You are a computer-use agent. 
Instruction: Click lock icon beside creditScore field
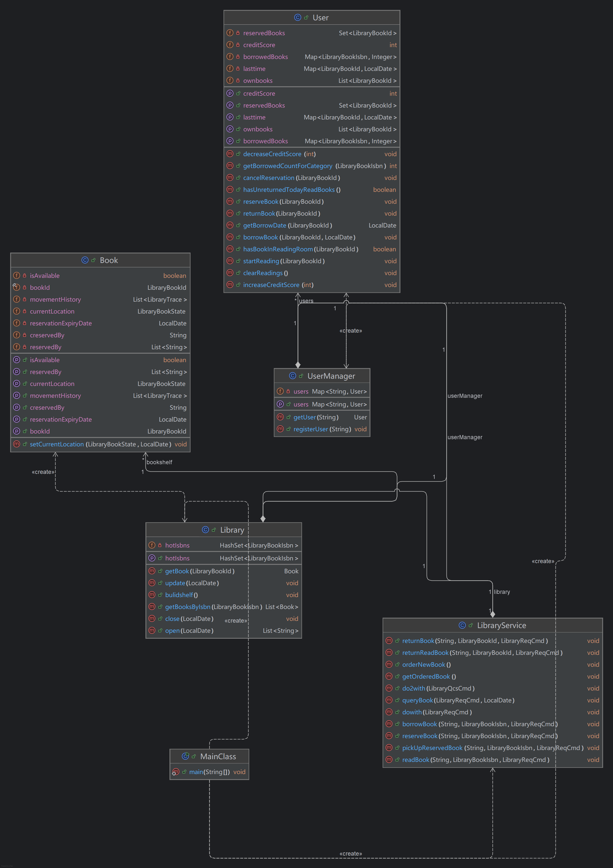click(x=238, y=45)
